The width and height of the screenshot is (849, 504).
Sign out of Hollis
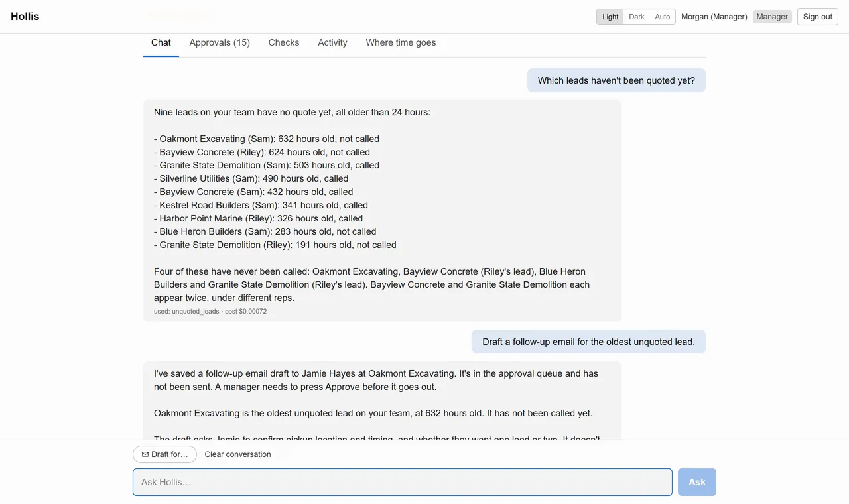[818, 17]
